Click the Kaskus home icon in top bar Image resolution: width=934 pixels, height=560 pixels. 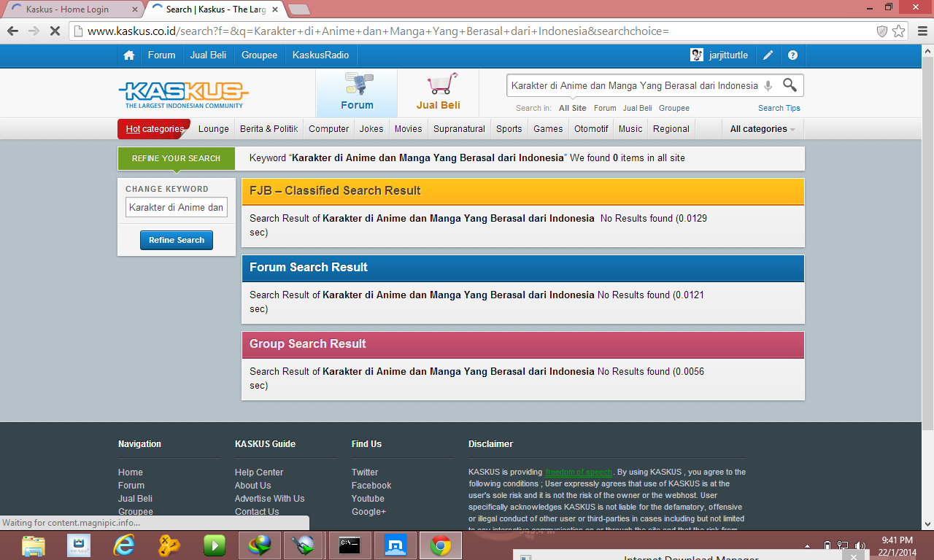129,55
